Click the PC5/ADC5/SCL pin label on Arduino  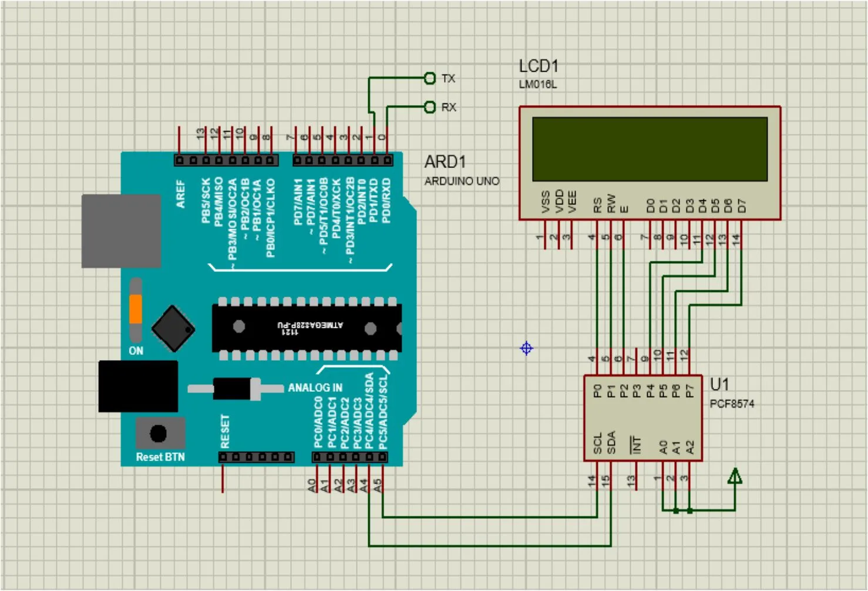coord(383,412)
